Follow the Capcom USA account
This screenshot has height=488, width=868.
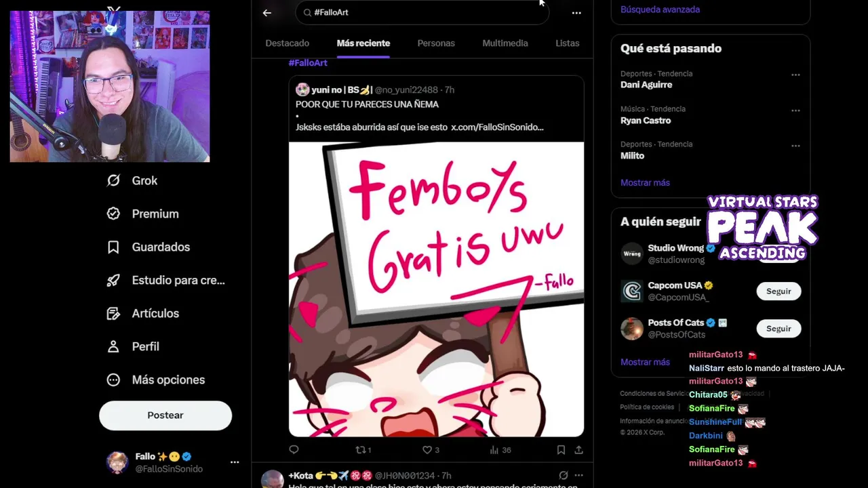pos(778,291)
